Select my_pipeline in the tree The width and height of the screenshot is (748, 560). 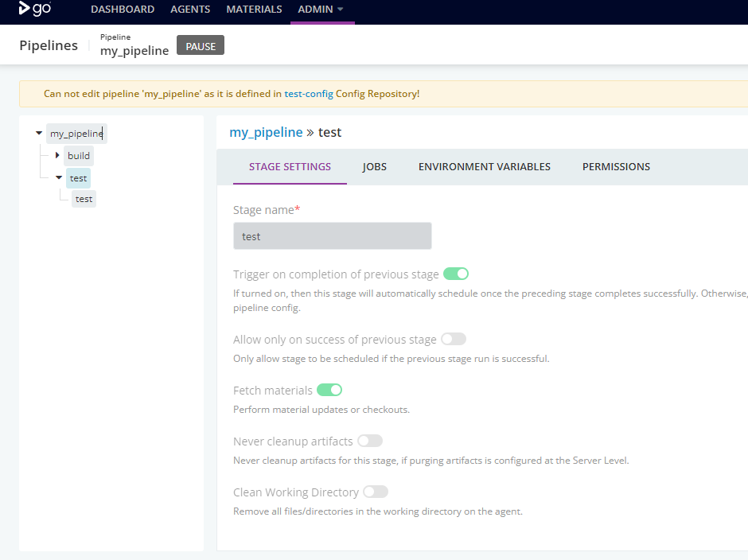click(76, 134)
